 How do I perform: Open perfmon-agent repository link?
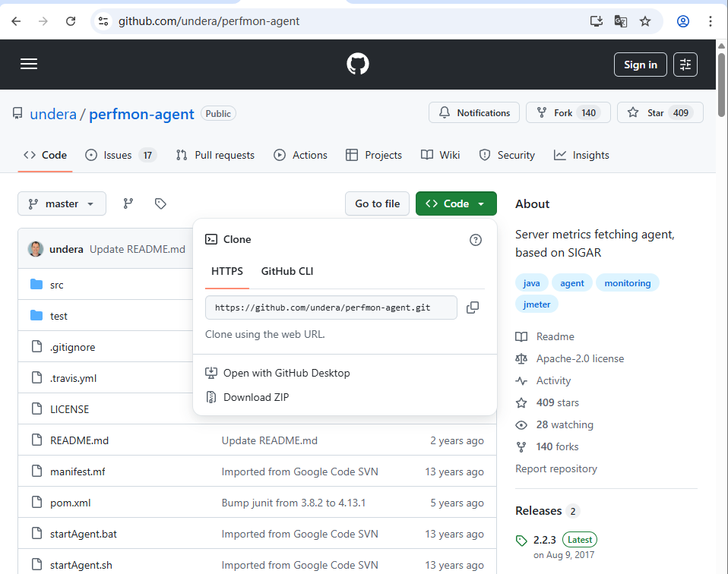click(x=141, y=114)
